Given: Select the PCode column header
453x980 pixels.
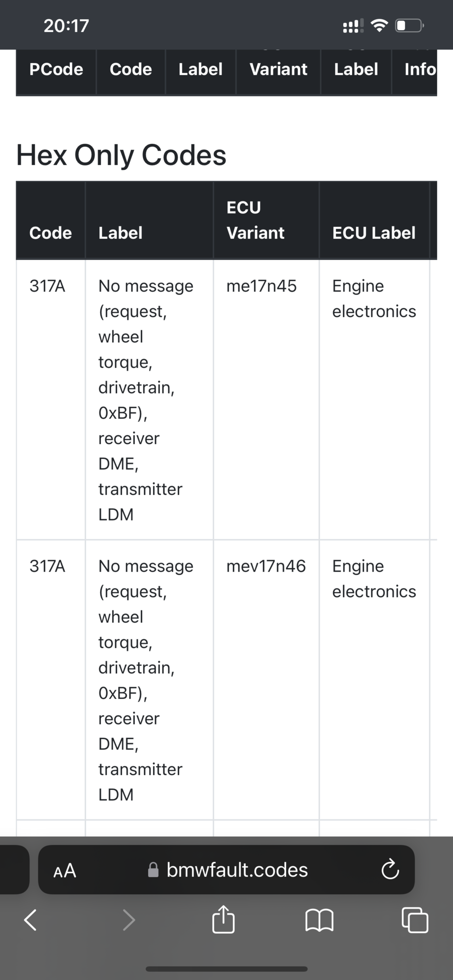Looking at the screenshot, I should point(56,69).
